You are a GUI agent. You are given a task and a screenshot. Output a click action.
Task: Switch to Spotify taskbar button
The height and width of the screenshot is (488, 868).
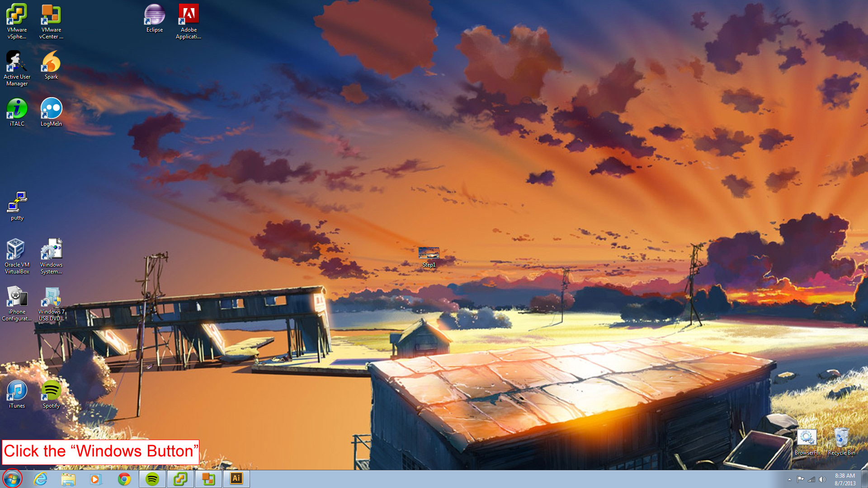tap(152, 479)
